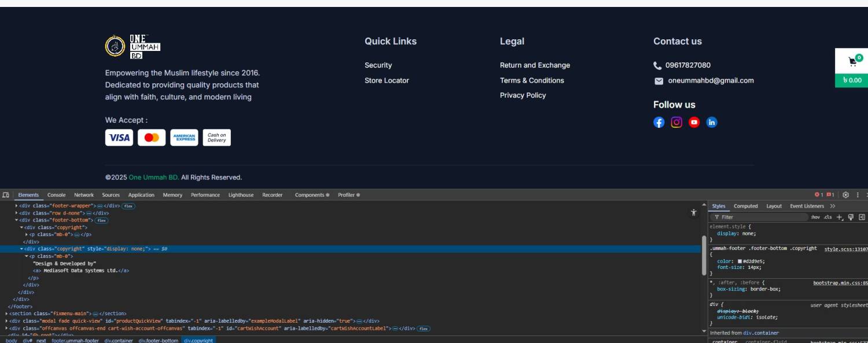The height and width of the screenshot is (343, 868).
Task: Open the Privacy Policy link
Action: tap(523, 95)
